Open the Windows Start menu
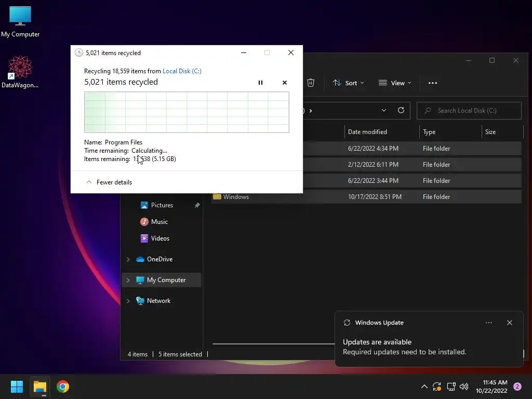Image resolution: width=532 pixels, height=399 pixels. point(17,387)
